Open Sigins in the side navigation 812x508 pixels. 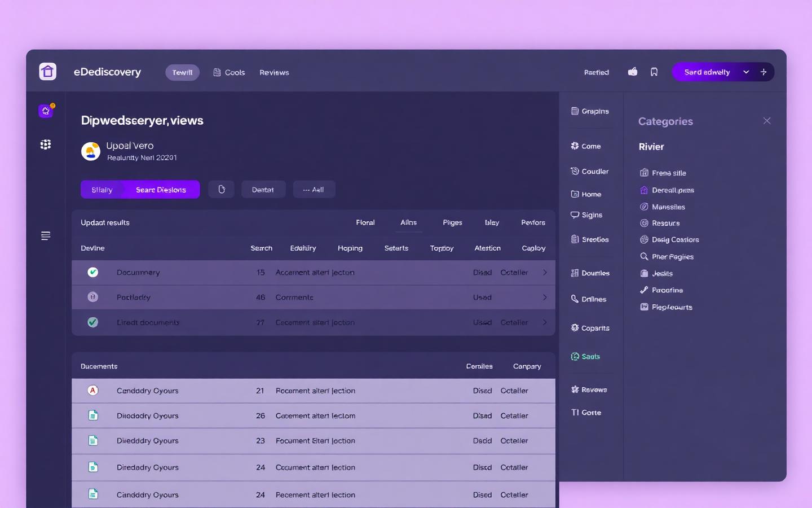[x=586, y=215]
